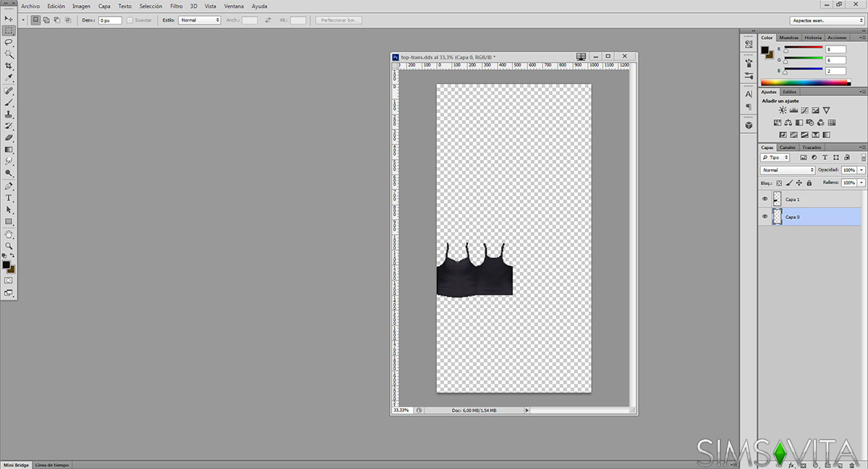Click the color spectrum ramp
868x469 pixels.
point(806,83)
